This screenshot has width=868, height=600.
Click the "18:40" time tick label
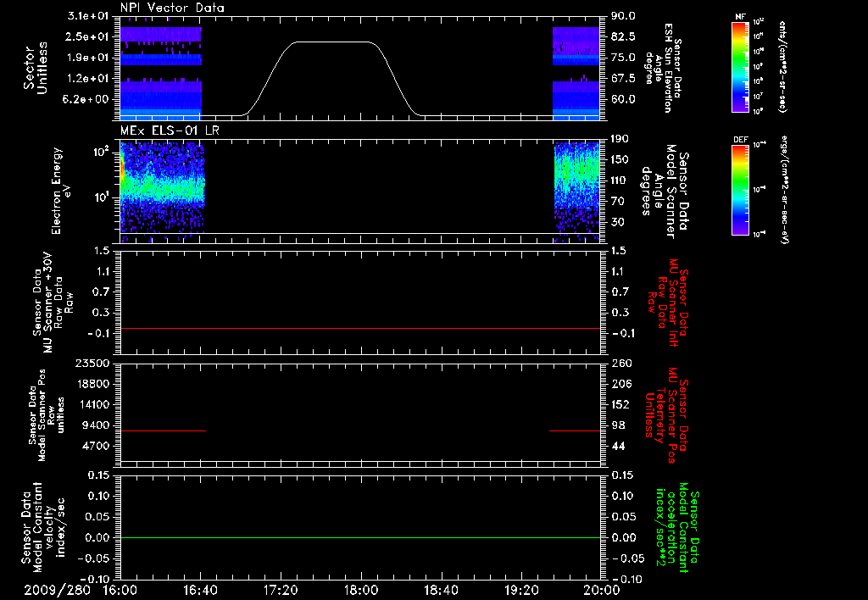click(x=441, y=590)
